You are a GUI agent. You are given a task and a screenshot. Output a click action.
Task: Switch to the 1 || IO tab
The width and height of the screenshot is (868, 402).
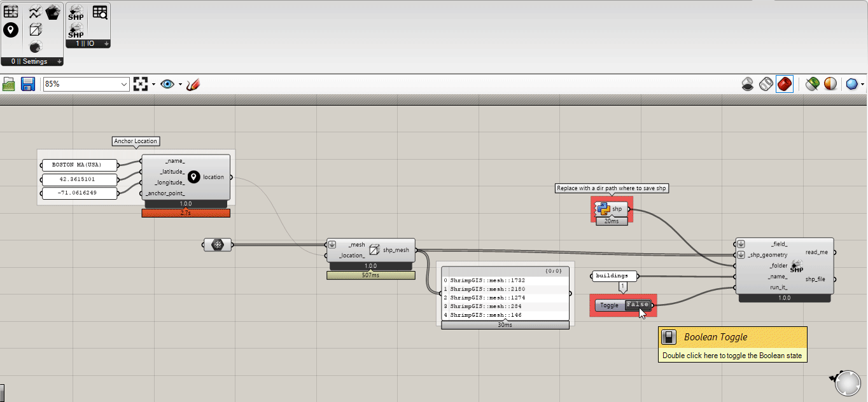[85, 43]
